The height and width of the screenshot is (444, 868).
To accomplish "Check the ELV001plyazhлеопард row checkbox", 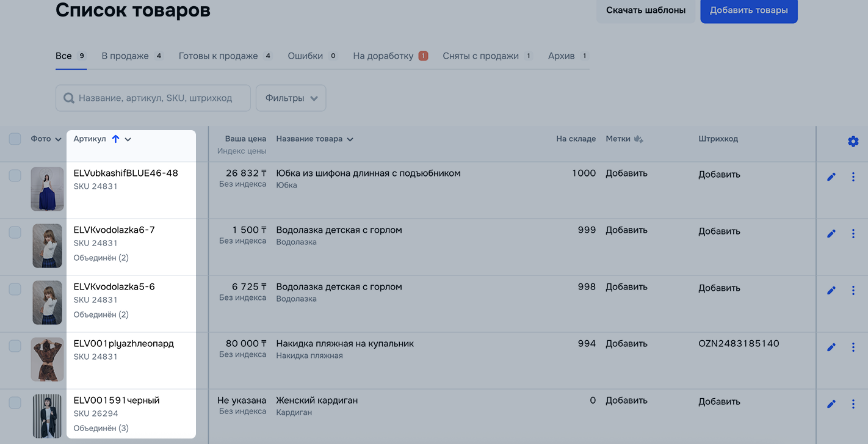I will (15, 346).
